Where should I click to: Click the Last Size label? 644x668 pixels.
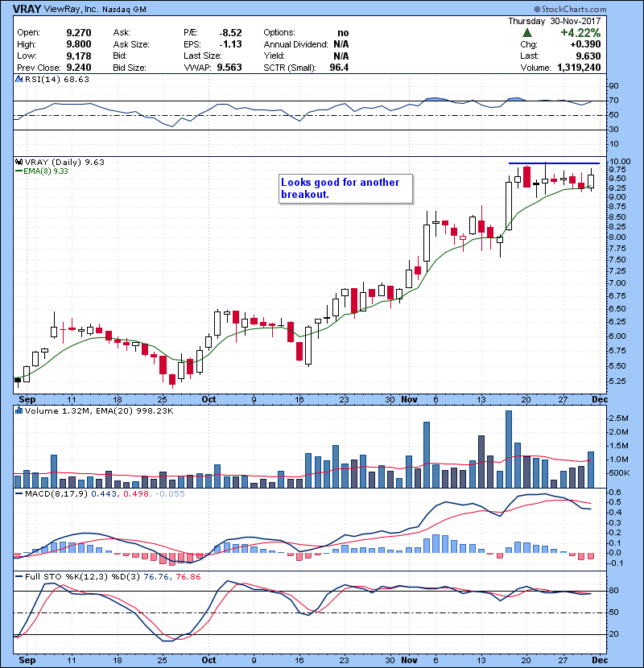202,56
